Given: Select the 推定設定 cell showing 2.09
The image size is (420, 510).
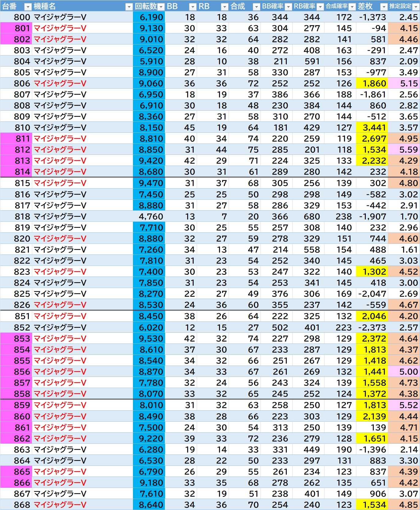Looking at the screenshot, I should [404, 61].
